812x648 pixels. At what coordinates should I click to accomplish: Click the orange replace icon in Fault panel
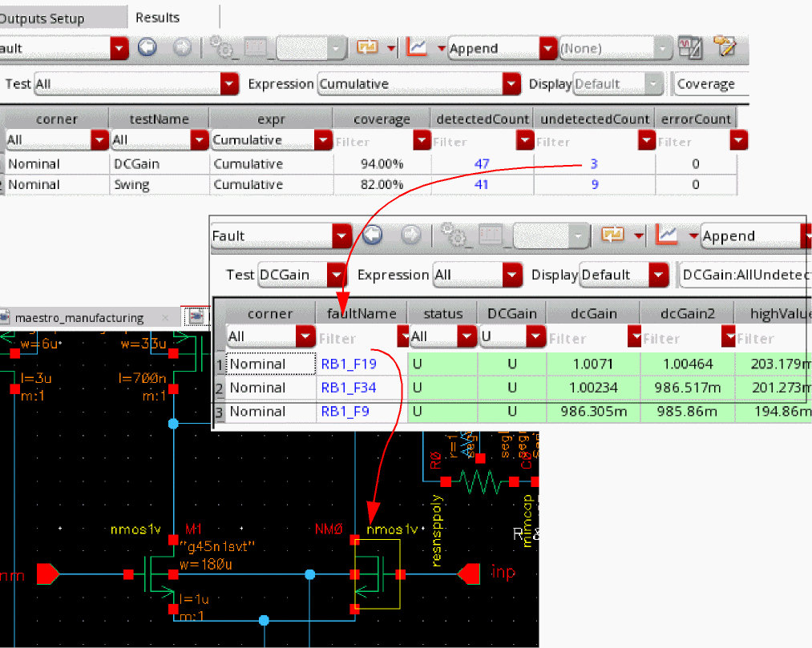point(613,235)
